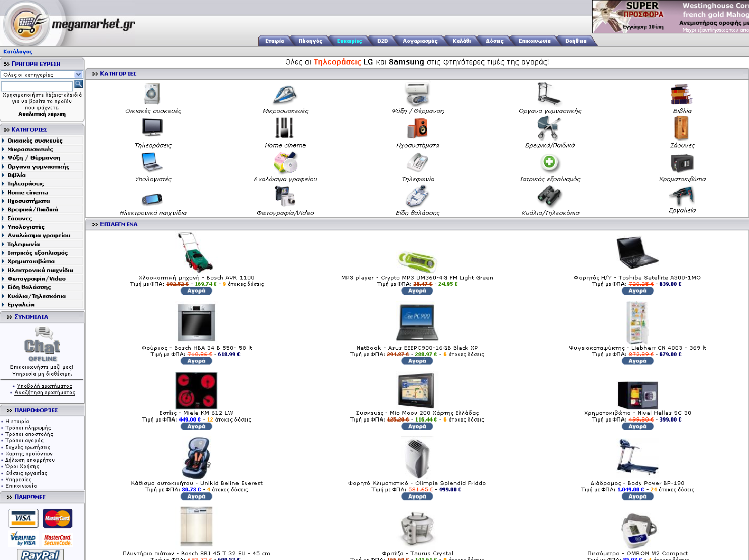Open the Αναλώσιμα γραφείου discs icon
The width and height of the screenshot is (749, 560).
pyautogui.click(x=285, y=162)
